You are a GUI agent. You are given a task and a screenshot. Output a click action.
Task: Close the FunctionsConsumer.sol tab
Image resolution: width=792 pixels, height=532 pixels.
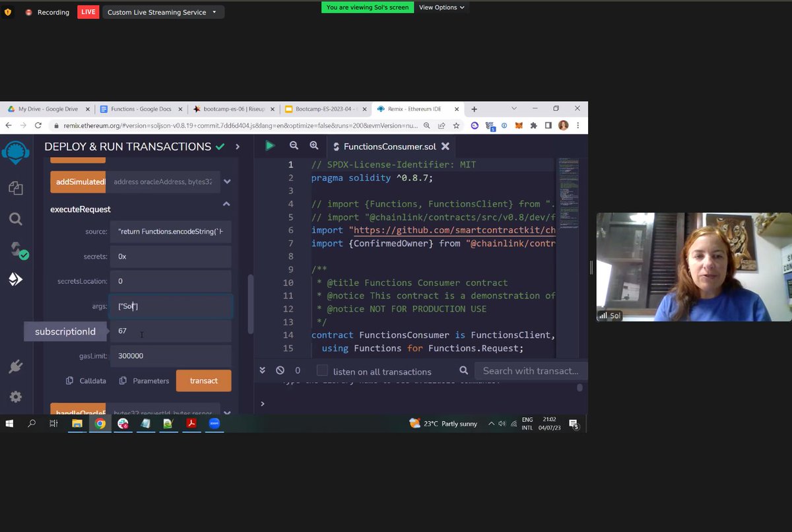pyautogui.click(x=445, y=147)
